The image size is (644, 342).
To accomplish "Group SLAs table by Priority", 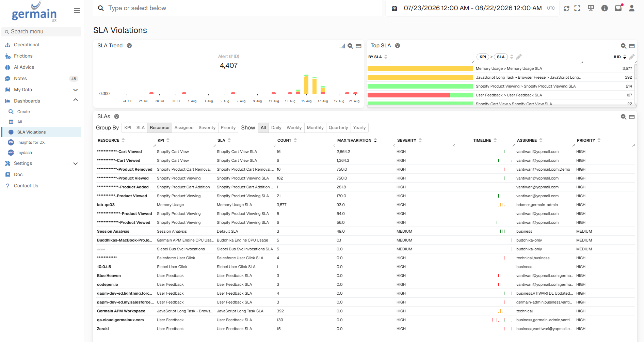I will [x=228, y=128].
